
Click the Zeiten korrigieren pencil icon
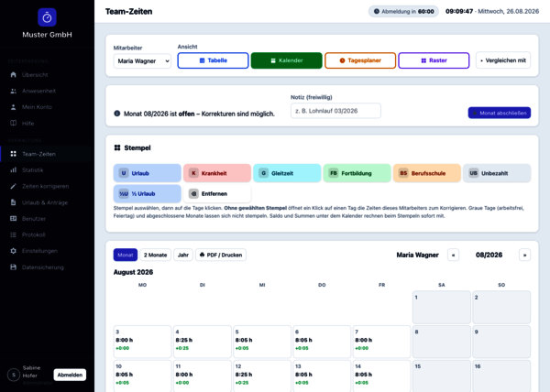tap(14, 186)
